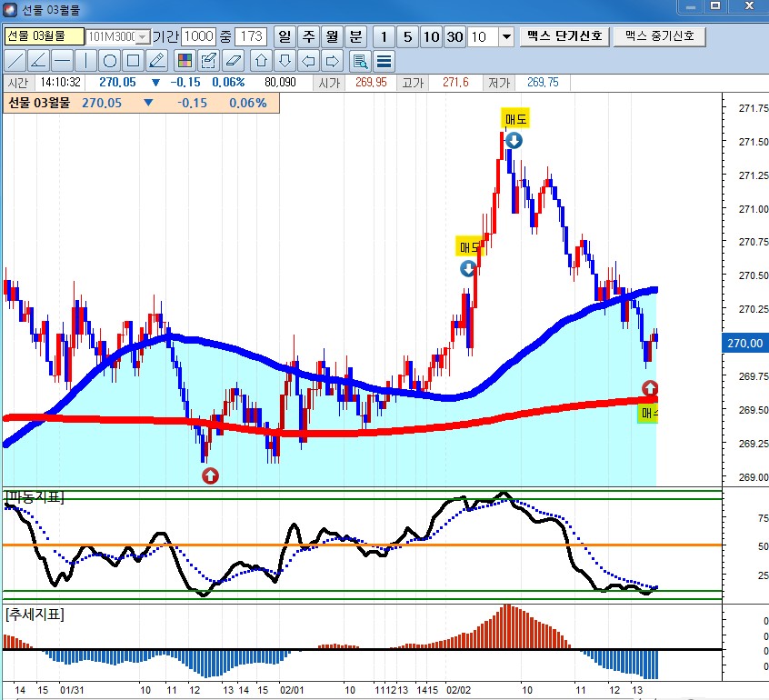The height and width of the screenshot is (700, 769).
Task: Select the angle line drawing tool
Action: tap(38, 61)
